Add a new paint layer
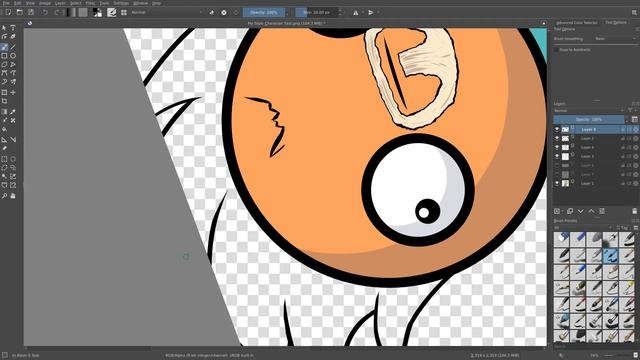 click(557, 211)
